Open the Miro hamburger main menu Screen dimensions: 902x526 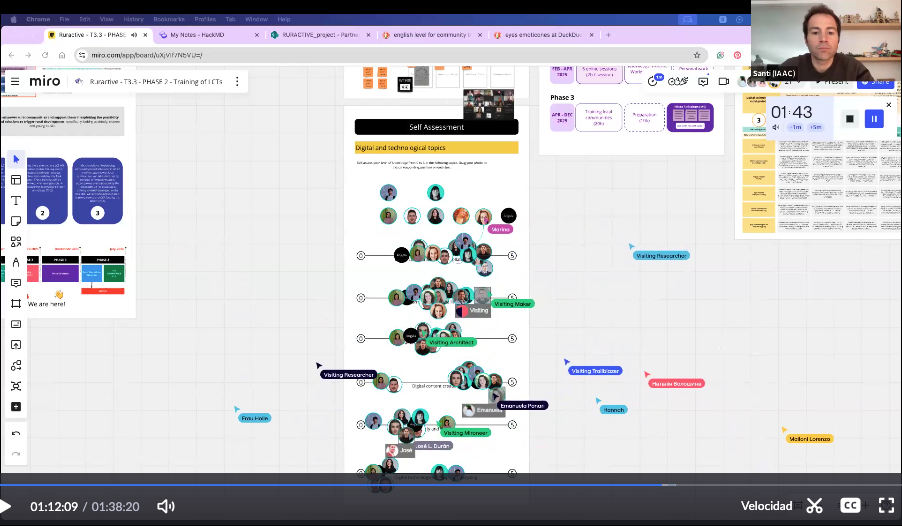[15, 81]
